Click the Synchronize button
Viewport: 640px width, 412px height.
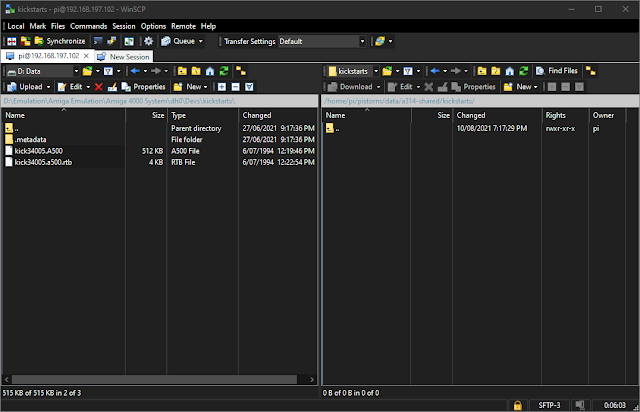point(60,41)
